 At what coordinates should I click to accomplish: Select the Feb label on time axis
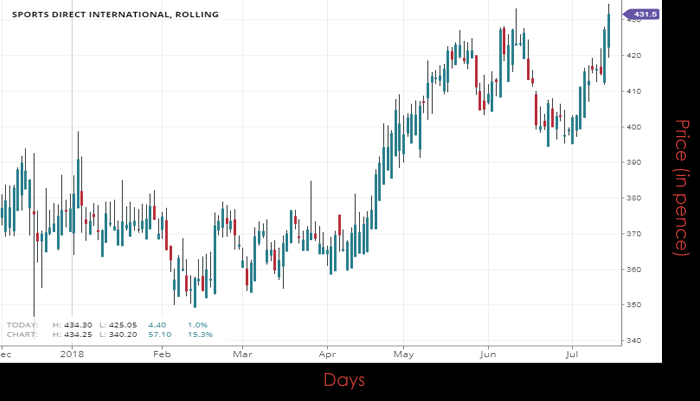tap(161, 353)
